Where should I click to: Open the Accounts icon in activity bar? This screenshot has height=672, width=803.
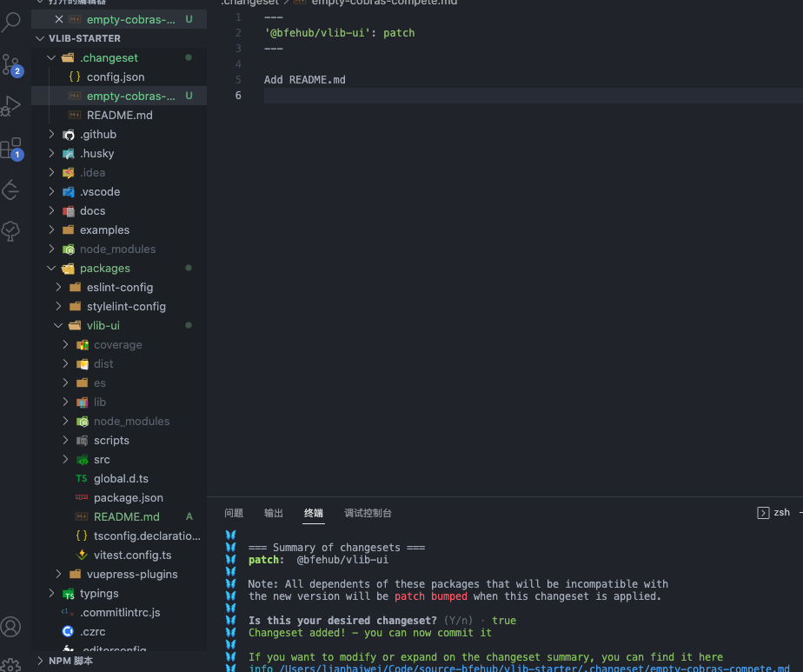(10, 627)
